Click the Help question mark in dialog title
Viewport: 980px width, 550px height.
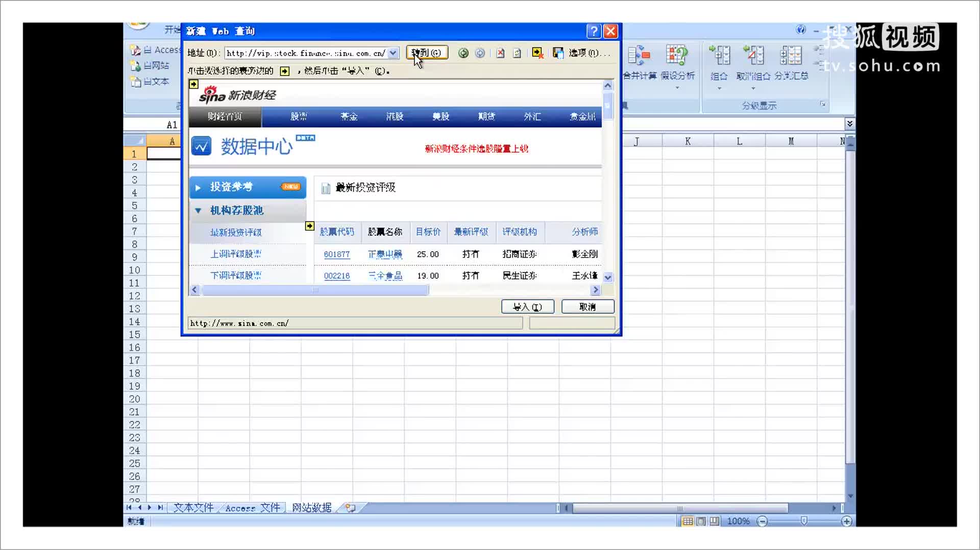593,31
